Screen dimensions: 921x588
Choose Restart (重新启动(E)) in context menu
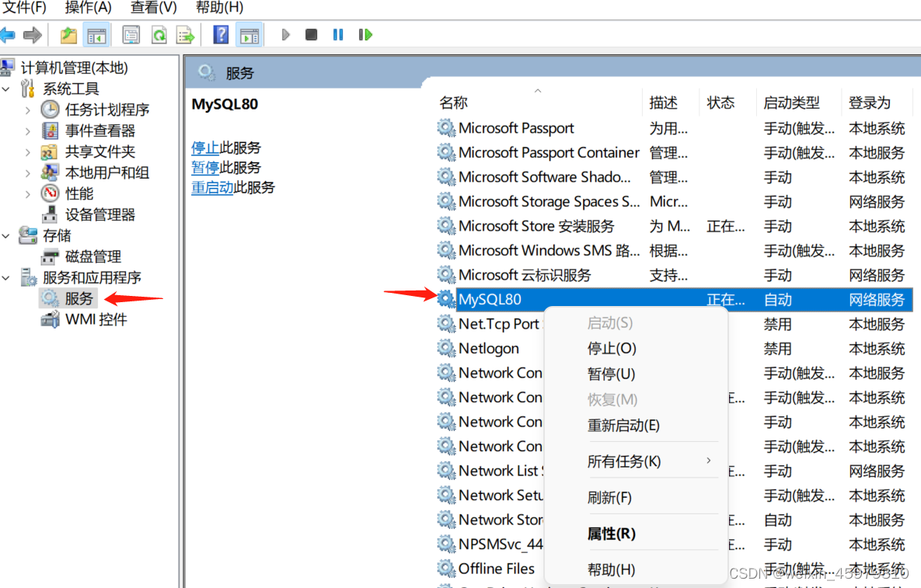[636, 426]
